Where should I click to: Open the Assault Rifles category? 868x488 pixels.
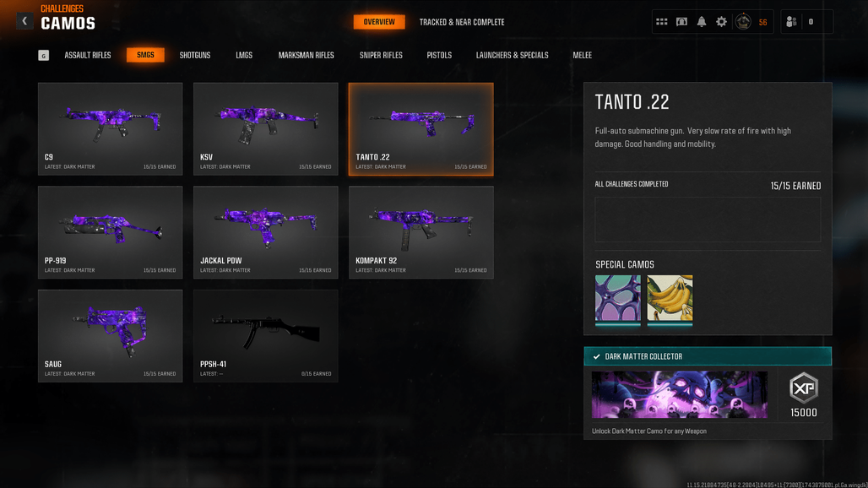(x=88, y=56)
